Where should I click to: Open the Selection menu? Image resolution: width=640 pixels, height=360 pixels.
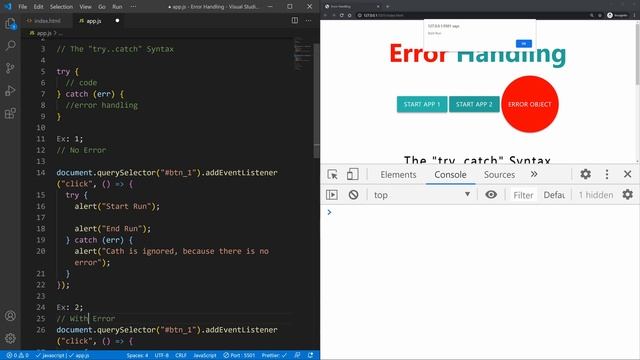(61, 7)
